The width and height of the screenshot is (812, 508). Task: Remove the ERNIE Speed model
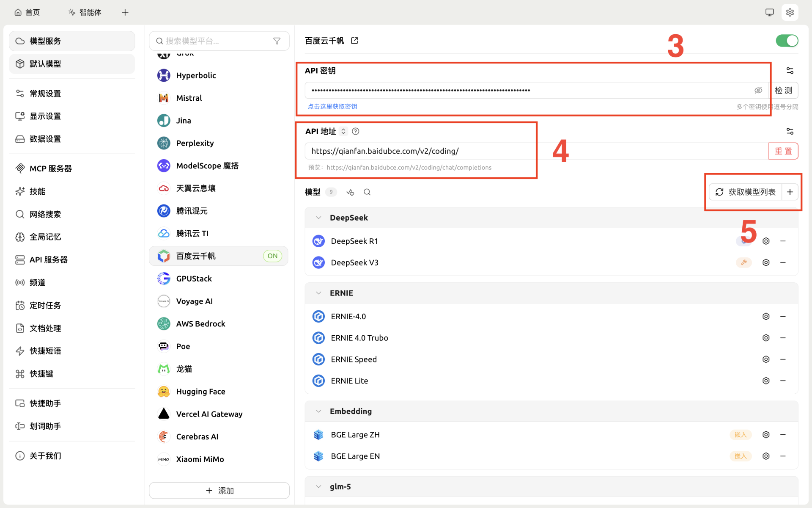(x=783, y=359)
